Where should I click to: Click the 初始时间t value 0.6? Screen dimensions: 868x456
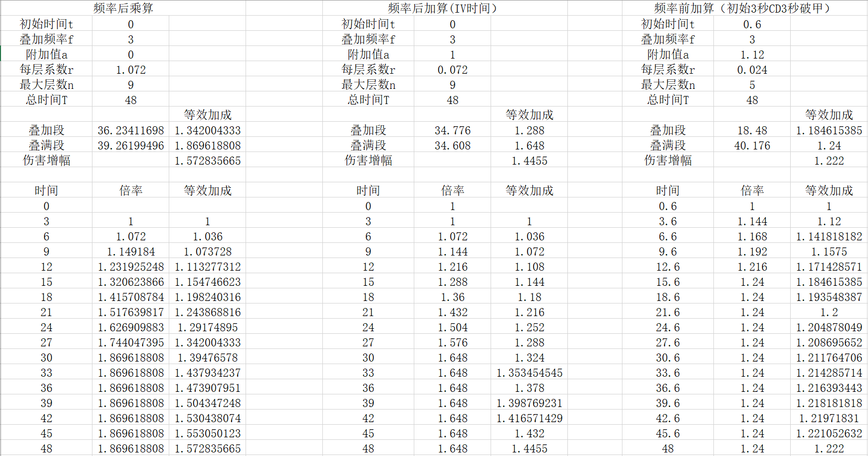pos(752,24)
